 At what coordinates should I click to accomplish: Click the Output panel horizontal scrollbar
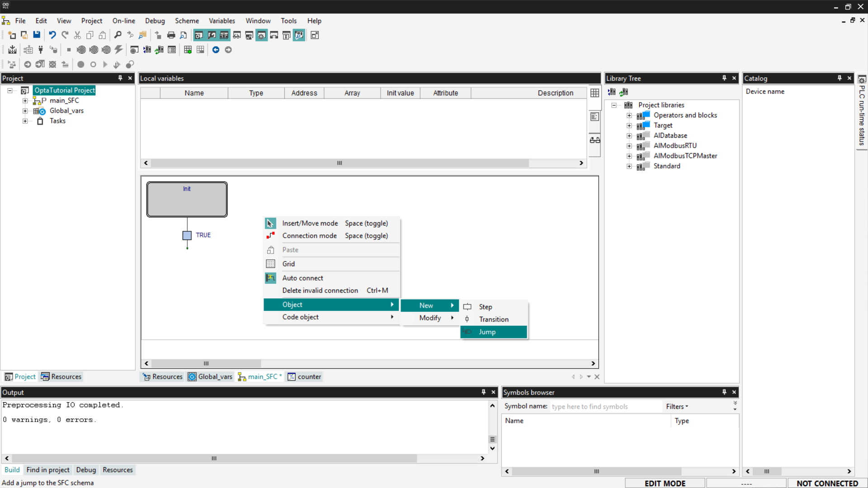click(x=213, y=458)
